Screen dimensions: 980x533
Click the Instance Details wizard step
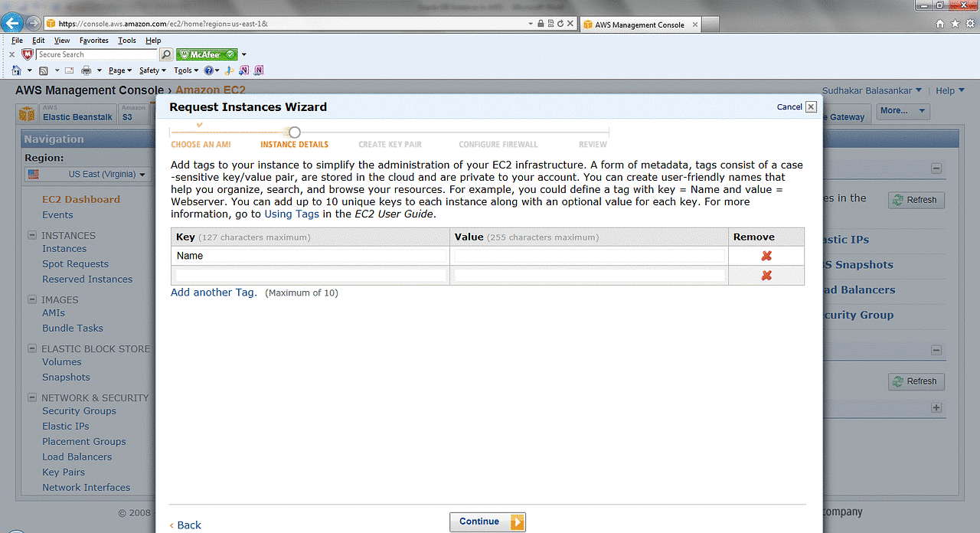pos(294,144)
